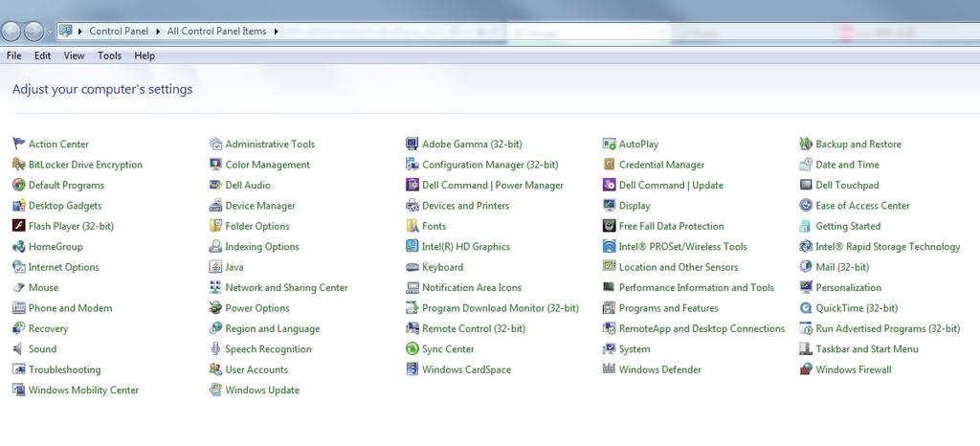The height and width of the screenshot is (446, 980).
Task: Click the Sound speaker icon
Action: [x=19, y=349]
